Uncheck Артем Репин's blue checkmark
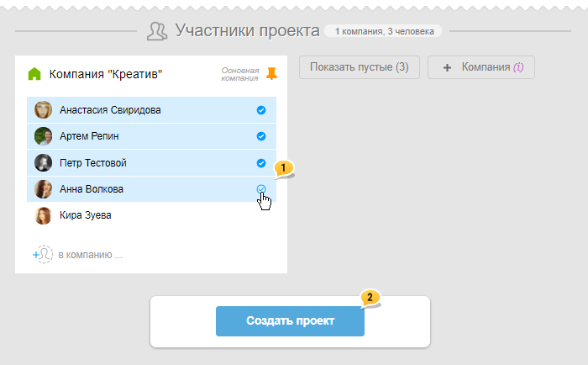 point(261,136)
